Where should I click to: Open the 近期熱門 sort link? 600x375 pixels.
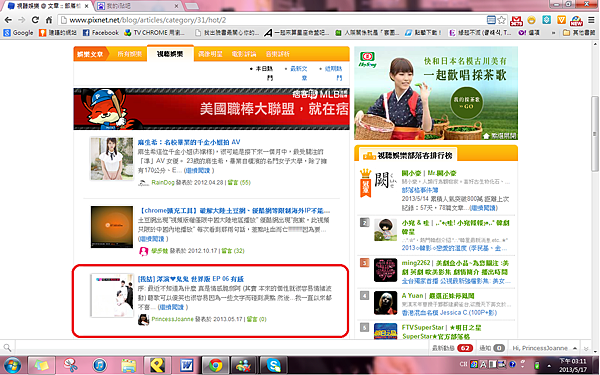333,73
